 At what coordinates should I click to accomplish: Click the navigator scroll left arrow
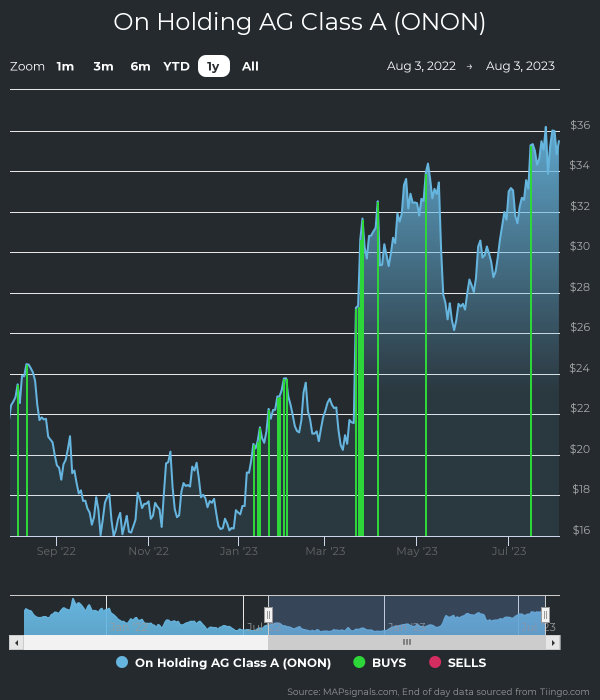point(16,642)
